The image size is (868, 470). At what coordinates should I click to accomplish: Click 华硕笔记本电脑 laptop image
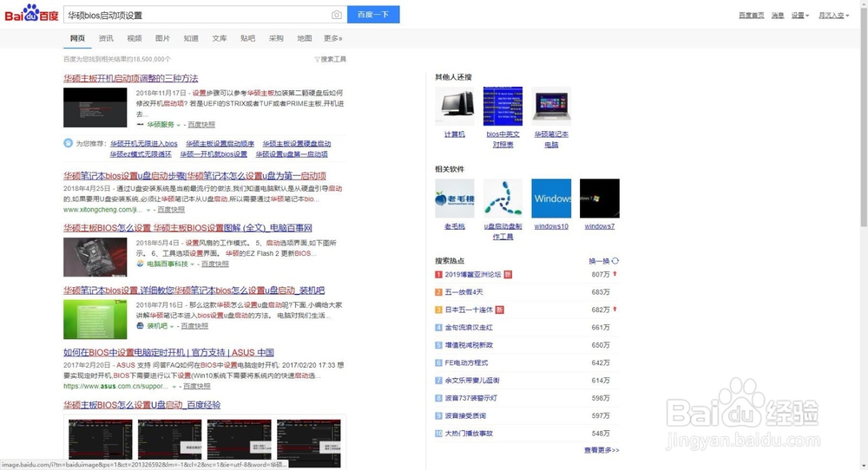(551, 106)
